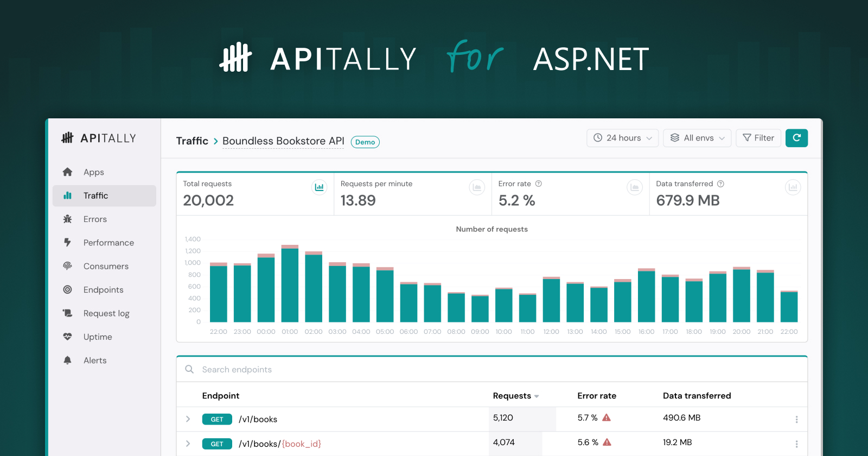Open the Apitally logo in sidebar

99,138
